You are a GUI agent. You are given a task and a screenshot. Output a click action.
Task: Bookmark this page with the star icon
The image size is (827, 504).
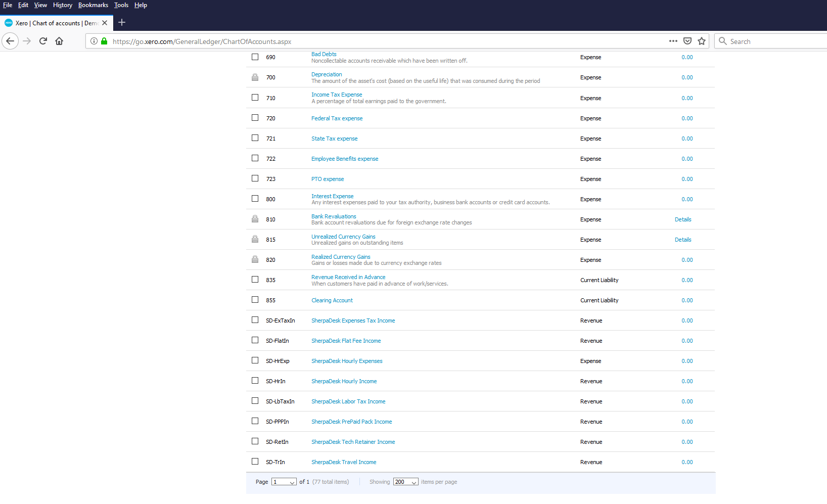(702, 41)
